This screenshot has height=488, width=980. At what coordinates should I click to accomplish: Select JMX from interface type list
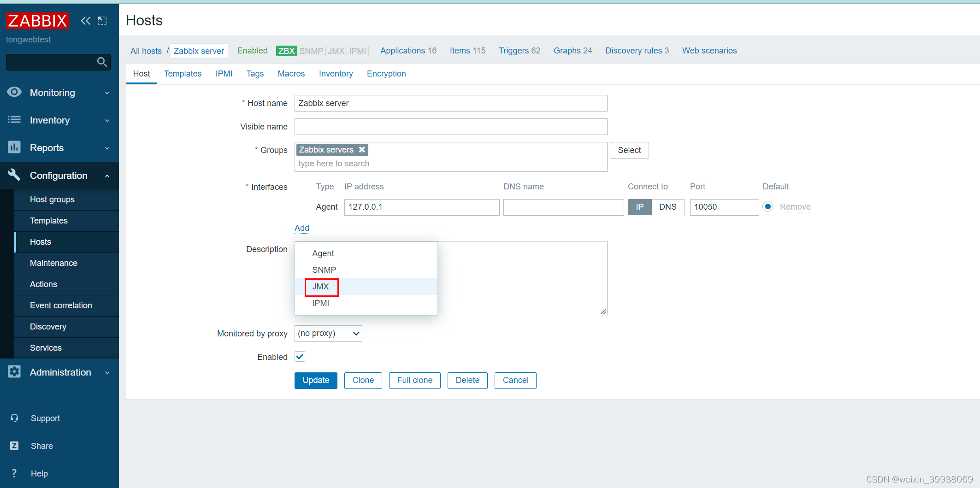click(366, 287)
